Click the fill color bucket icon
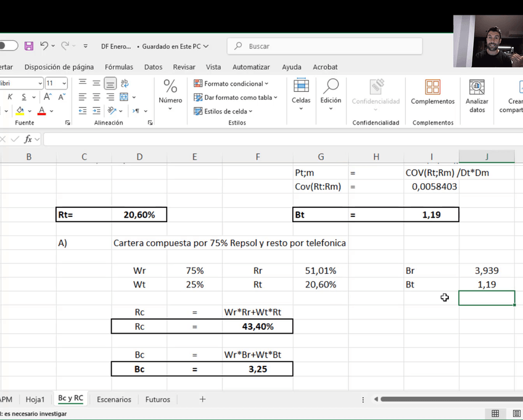 coord(20,111)
